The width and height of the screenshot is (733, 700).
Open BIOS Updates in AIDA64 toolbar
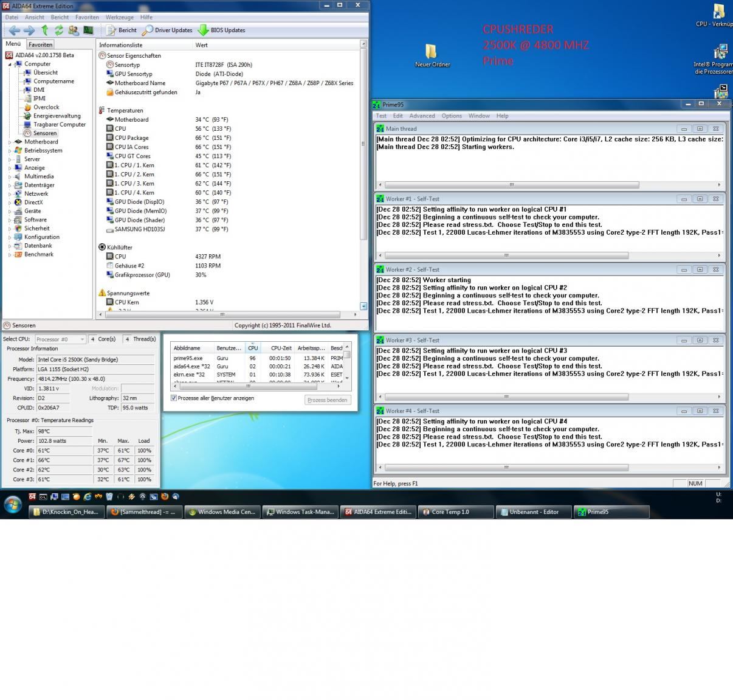coord(221,30)
